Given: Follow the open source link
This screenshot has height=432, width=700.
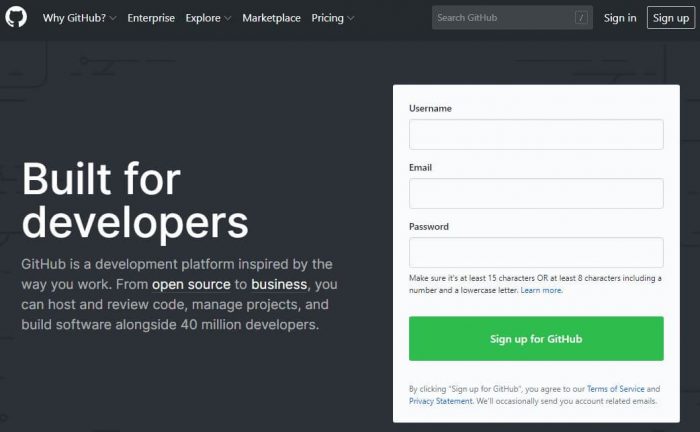Looking at the screenshot, I should [191, 284].
